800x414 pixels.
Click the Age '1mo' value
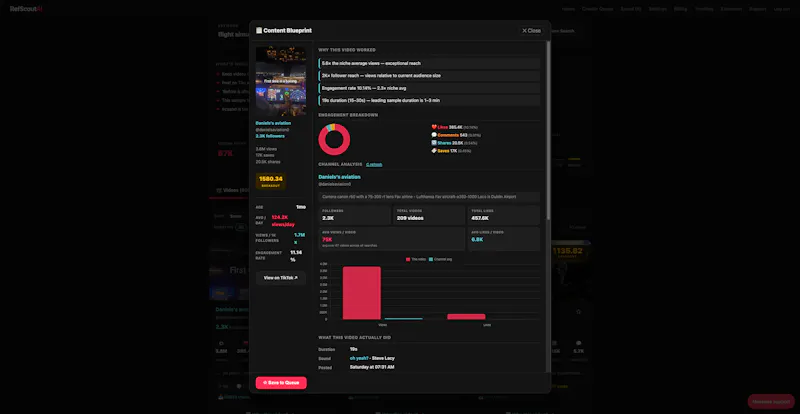(x=301, y=207)
